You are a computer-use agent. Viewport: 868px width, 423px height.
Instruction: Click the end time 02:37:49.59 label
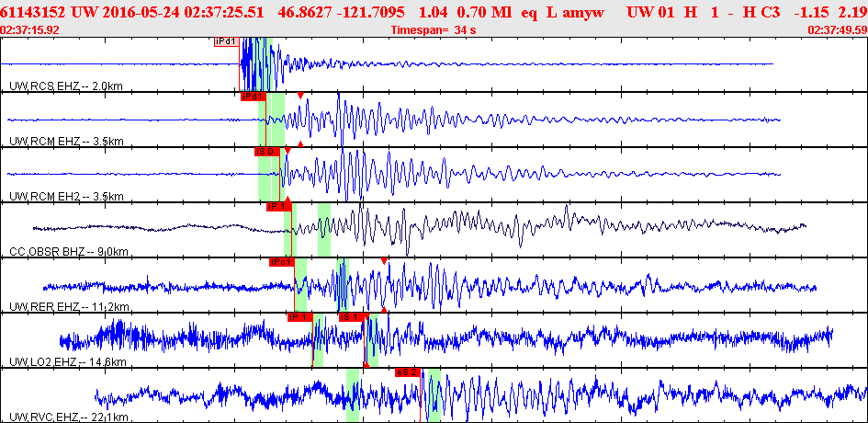tap(837, 29)
